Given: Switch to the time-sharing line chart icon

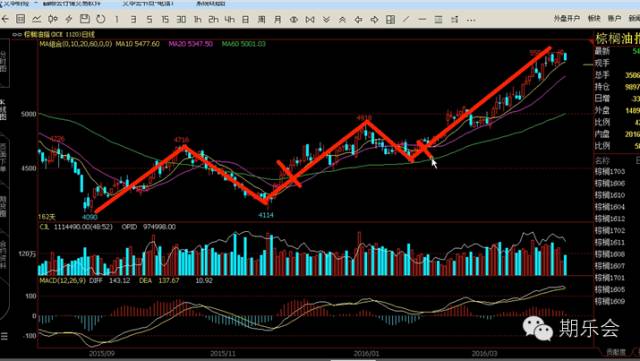Looking at the screenshot, I should (x=36, y=19).
